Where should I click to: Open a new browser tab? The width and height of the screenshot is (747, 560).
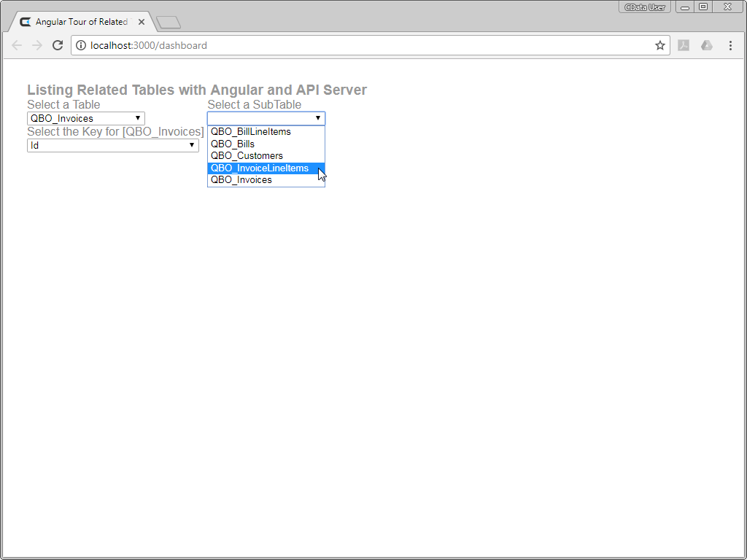(169, 23)
